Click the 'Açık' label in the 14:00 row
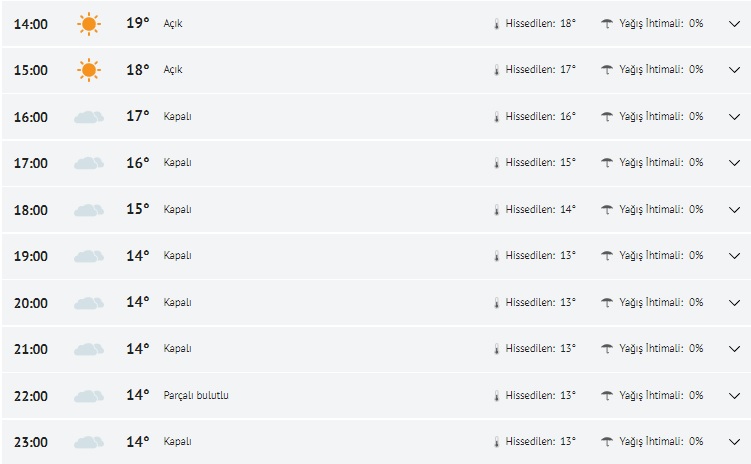751x464 pixels. 173,23
